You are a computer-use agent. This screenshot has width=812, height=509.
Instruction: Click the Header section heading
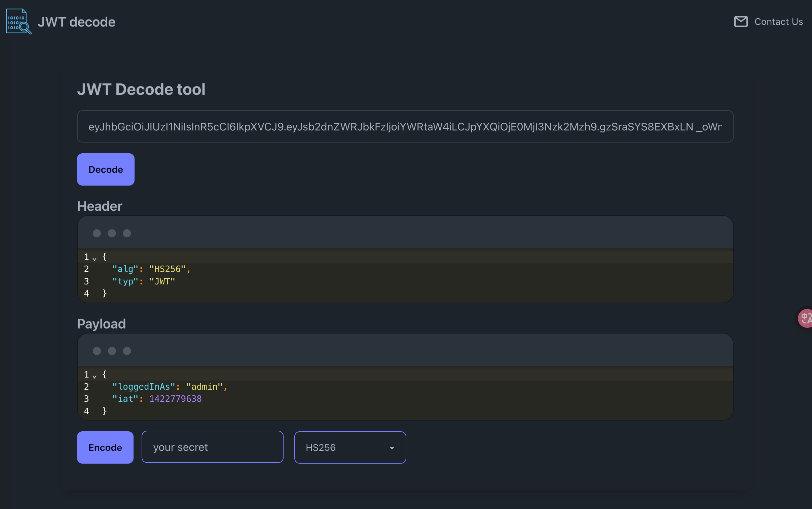tap(100, 206)
